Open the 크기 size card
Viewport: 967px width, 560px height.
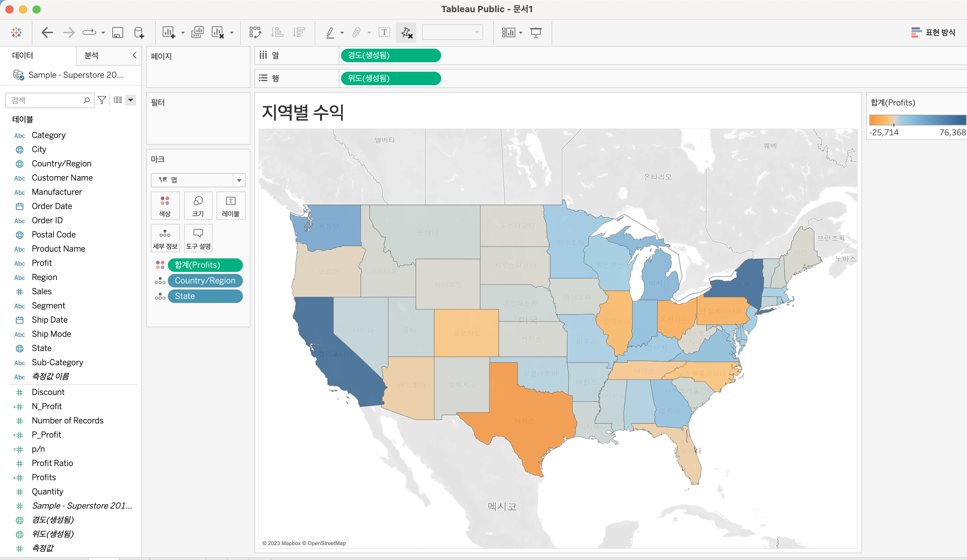coord(198,206)
